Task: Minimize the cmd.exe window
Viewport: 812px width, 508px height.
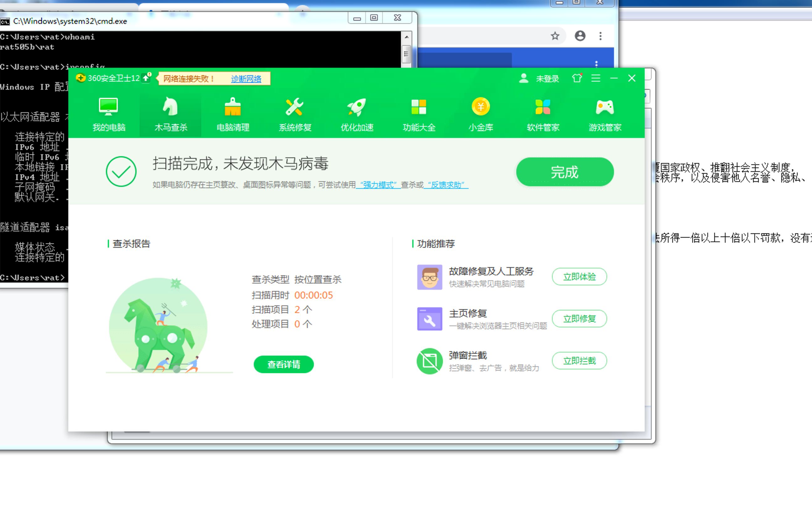Action: click(357, 18)
